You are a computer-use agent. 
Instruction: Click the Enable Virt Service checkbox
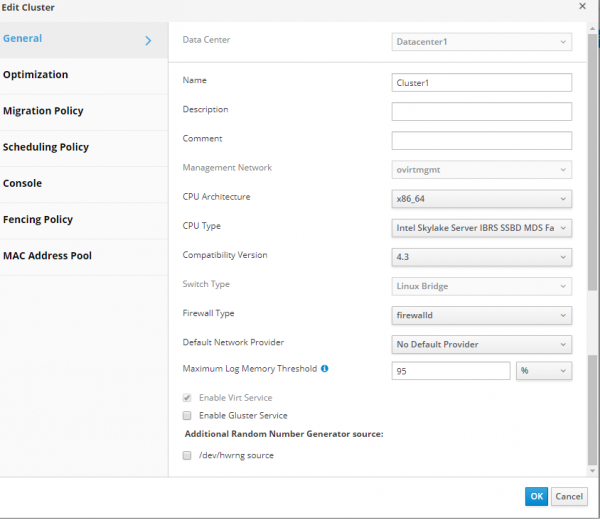pos(187,398)
